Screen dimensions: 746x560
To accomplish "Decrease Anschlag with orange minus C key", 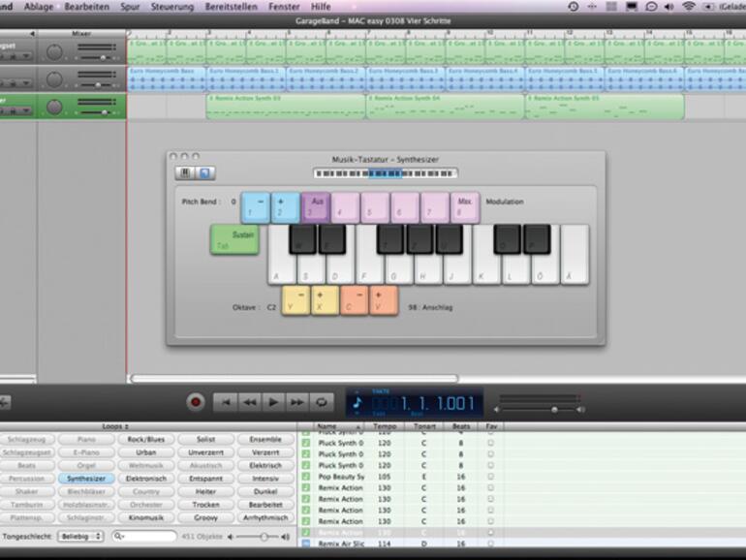I will point(355,300).
